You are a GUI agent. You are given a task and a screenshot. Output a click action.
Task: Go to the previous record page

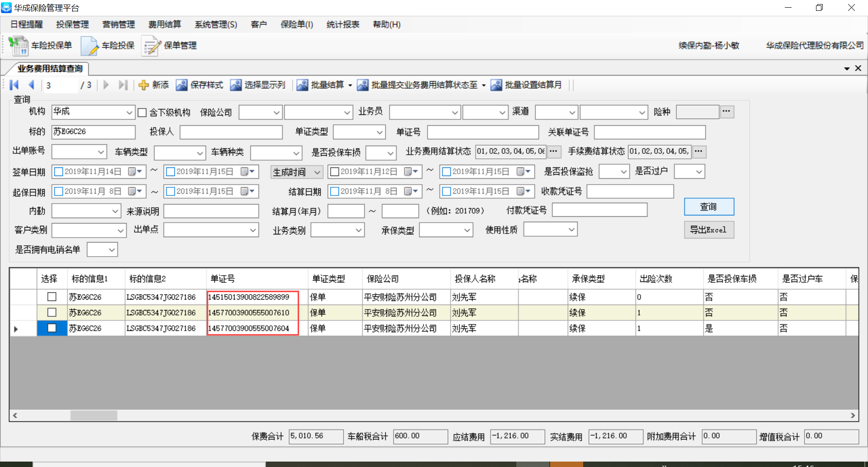(x=31, y=85)
